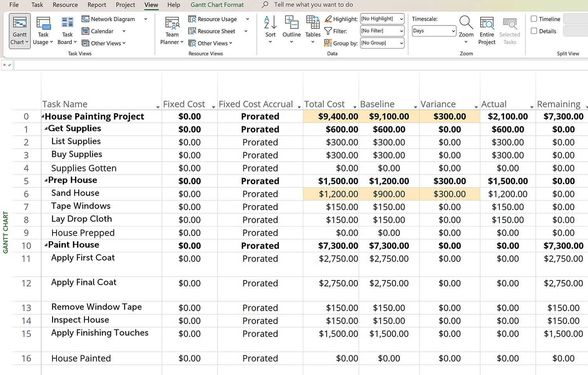
Task: Click in the Tell me search box
Action: [x=313, y=5]
